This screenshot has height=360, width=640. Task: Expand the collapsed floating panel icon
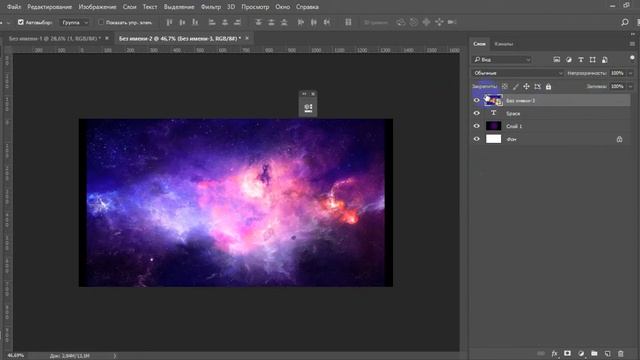pyautogui.click(x=308, y=107)
